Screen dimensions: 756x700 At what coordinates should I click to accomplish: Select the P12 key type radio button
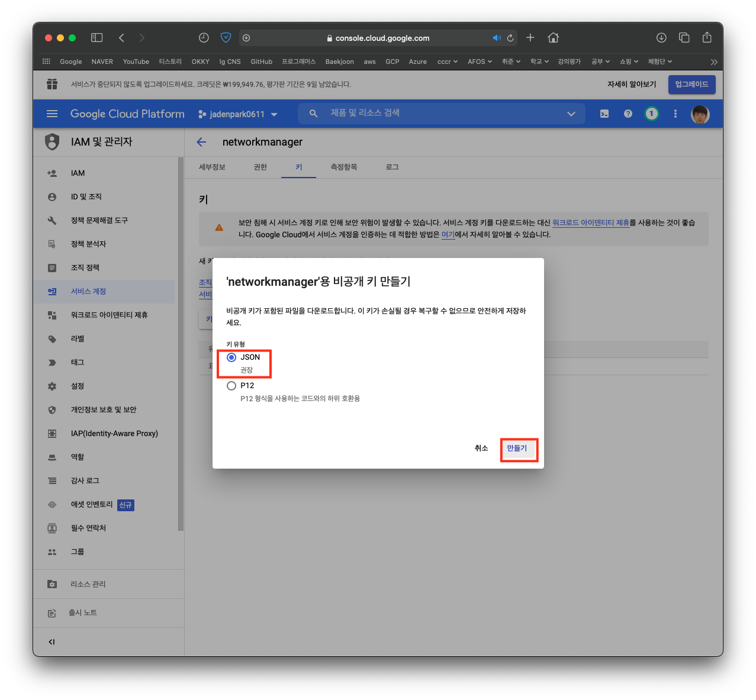pos(231,386)
